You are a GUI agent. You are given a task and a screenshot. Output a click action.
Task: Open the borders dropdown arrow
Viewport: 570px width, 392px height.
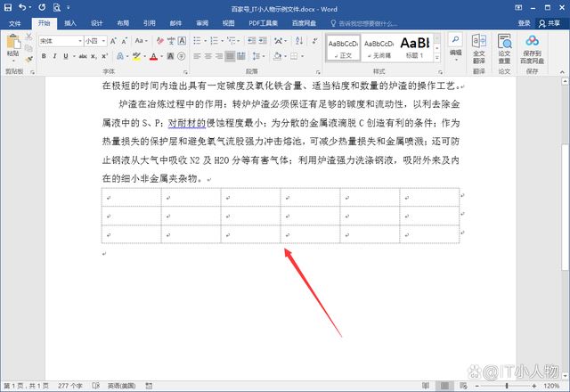(x=303, y=56)
